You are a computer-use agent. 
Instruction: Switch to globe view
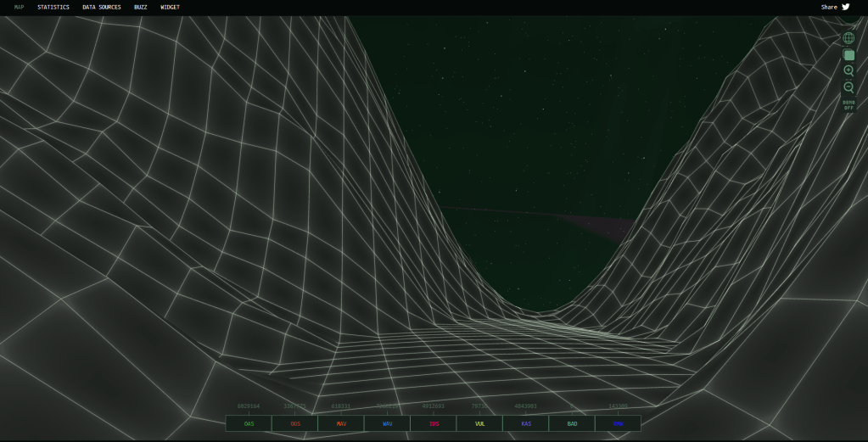click(x=848, y=38)
